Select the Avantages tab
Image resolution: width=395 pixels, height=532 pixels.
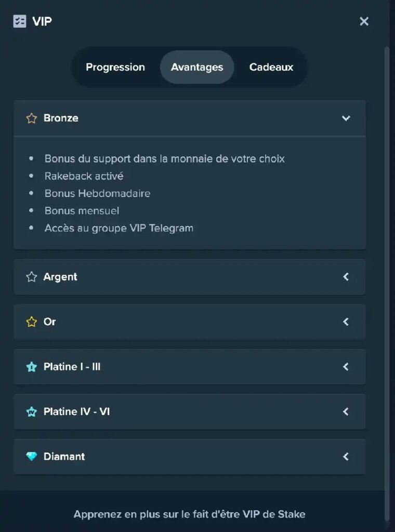click(x=197, y=67)
